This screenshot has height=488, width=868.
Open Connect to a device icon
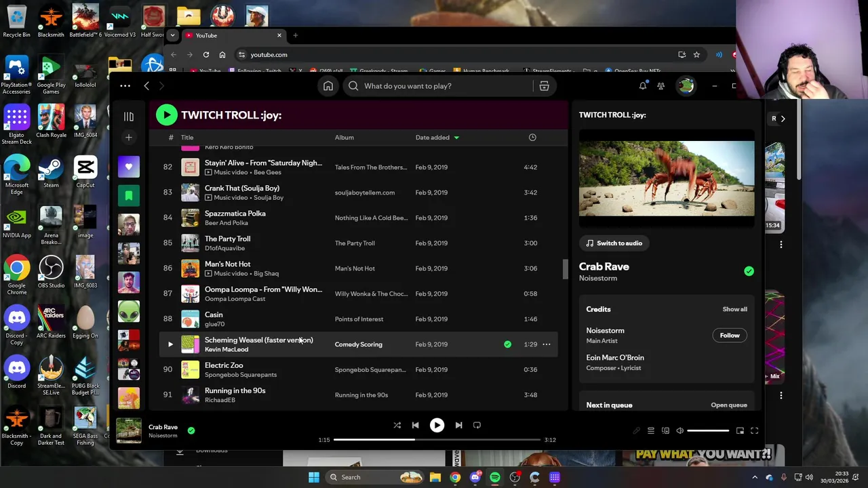[x=665, y=431]
